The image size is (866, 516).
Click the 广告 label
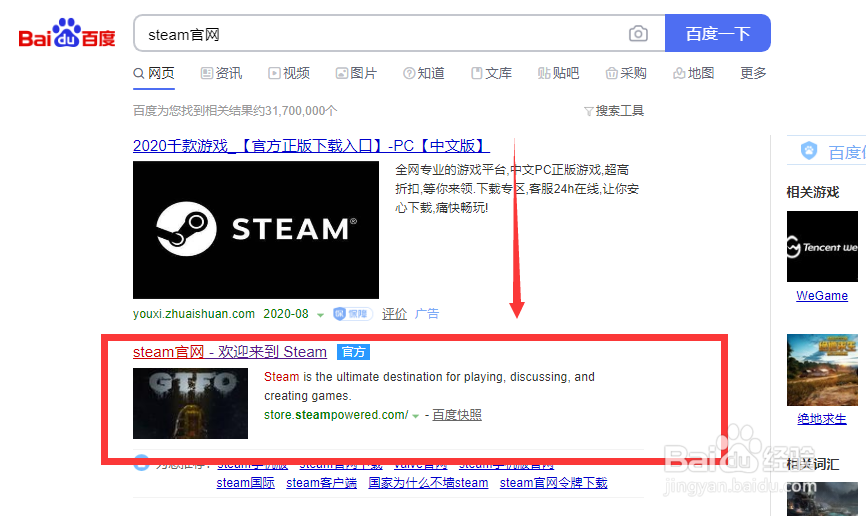click(x=427, y=314)
